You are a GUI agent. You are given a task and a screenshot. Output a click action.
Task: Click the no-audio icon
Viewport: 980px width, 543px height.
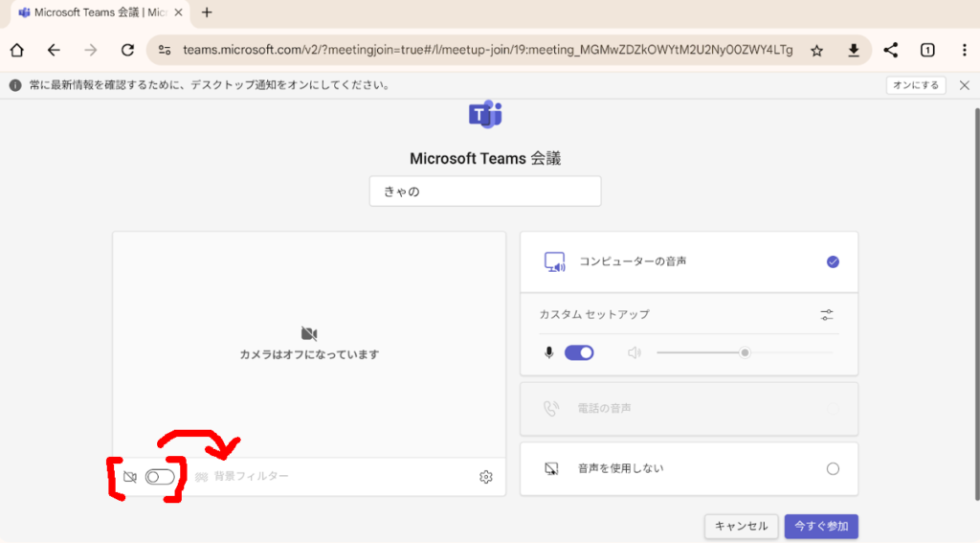[551, 468]
